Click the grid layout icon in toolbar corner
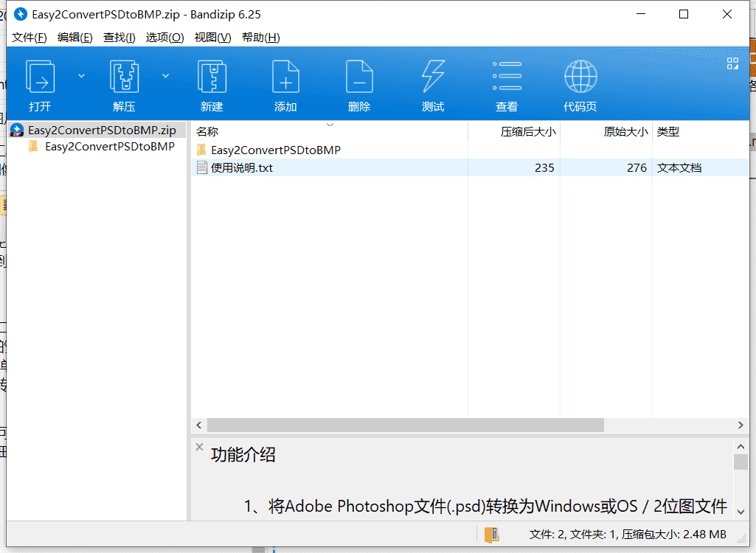The height and width of the screenshot is (553, 756). pyautogui.click(x=733, y=63)
